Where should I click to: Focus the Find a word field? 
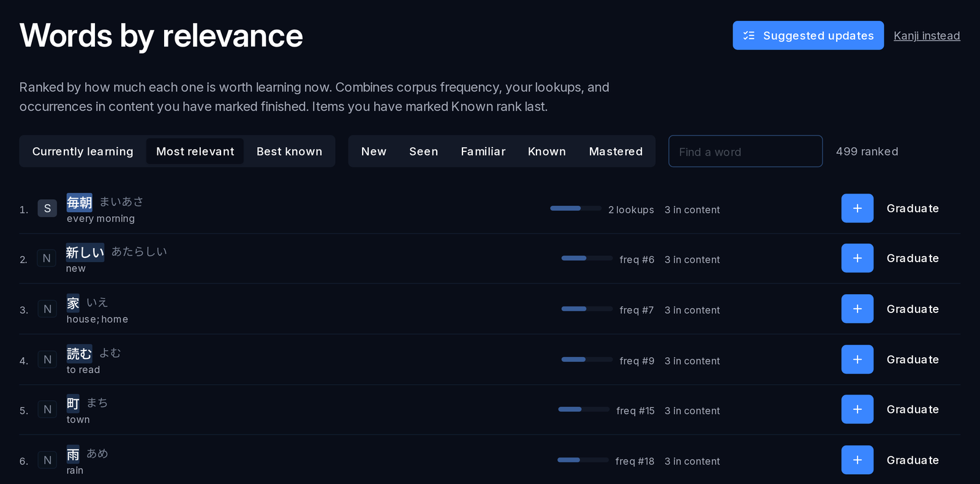(745, 151)
